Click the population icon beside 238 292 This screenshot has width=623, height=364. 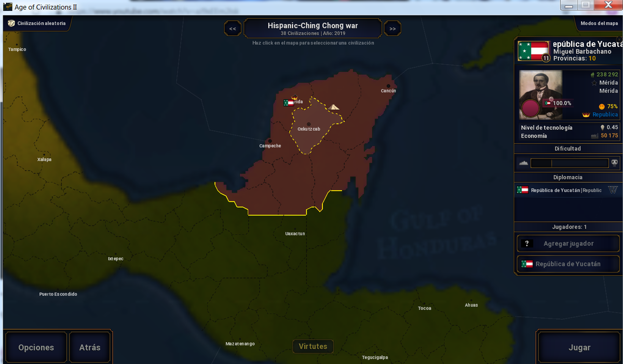pos(592,75)
